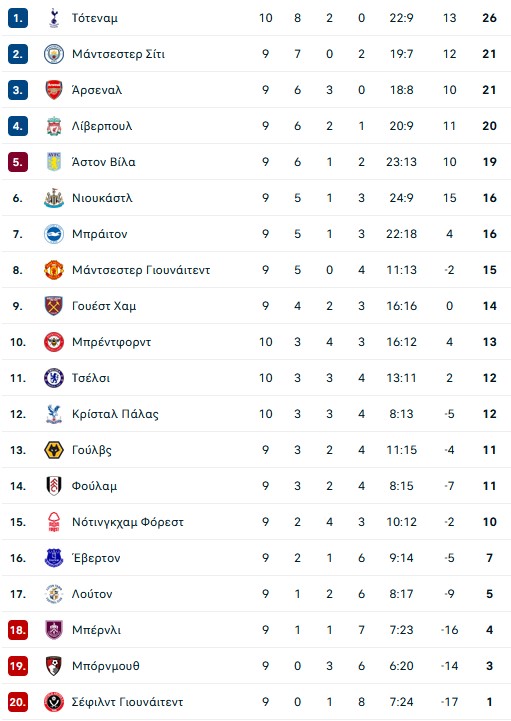This screenshot has height=721, width=511.
Task: Click the Manchester United crest icon
Action: click(54, 270)
